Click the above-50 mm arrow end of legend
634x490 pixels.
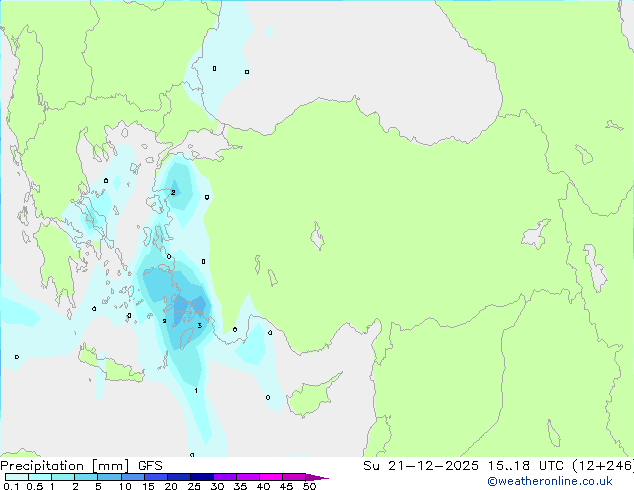click(317, 477)
